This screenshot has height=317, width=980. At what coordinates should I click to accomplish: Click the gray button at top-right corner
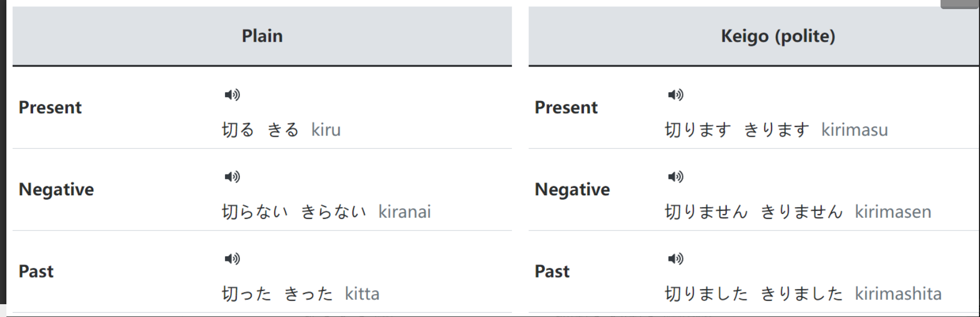tap(960, 4)
